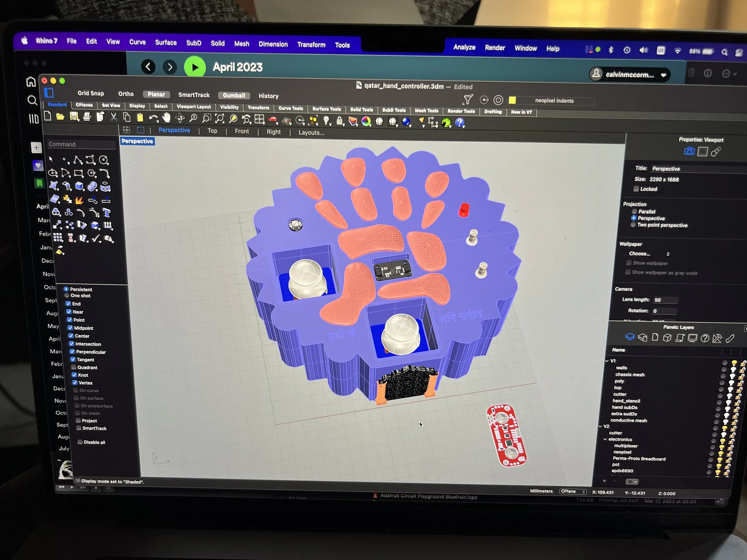Select the Pan hand tool icon
Screen dimensions: 747x560
pyautogui.click(x=166, y=118)
